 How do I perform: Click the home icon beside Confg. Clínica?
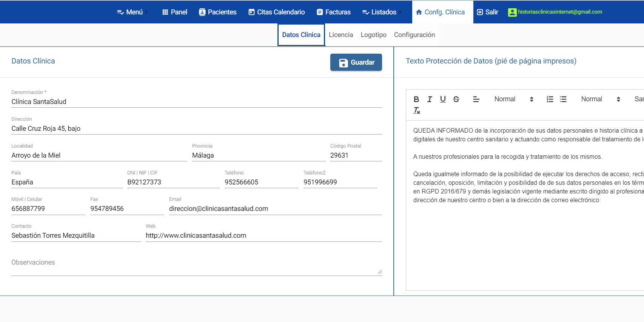point(419,12)
